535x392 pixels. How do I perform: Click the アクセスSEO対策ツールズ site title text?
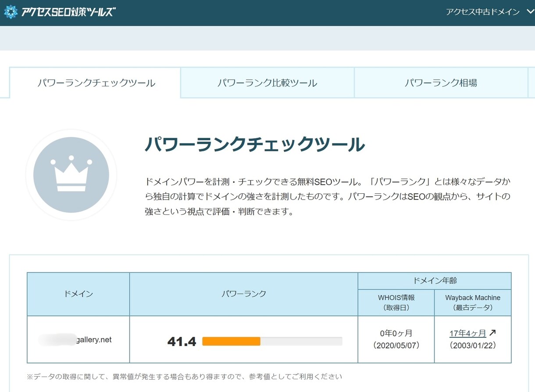[x=68, y=12]
